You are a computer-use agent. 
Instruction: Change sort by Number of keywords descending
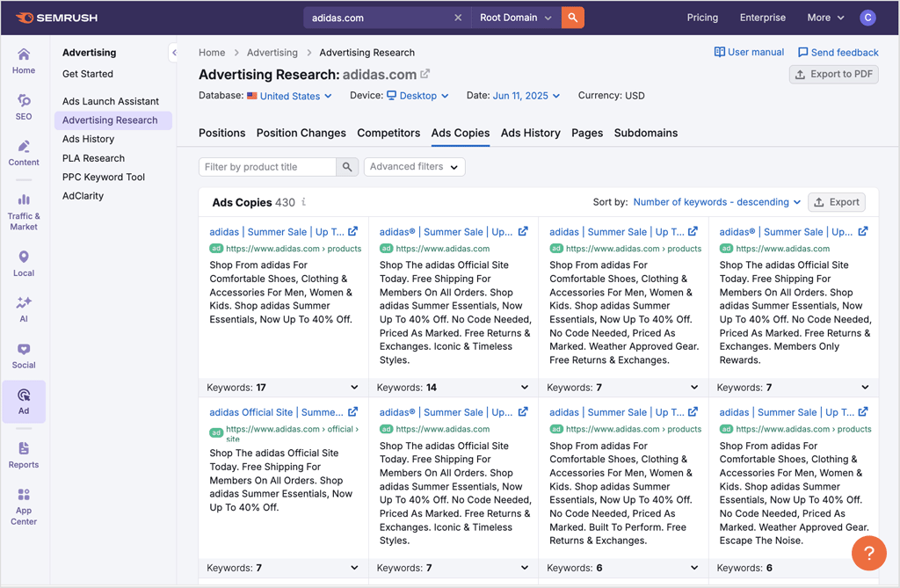(717, 202)
